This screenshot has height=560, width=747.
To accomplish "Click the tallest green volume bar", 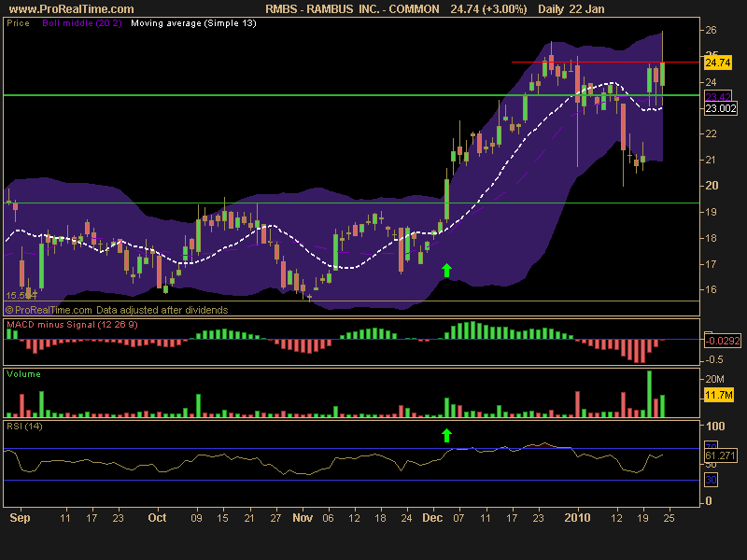I will point(649,393).
